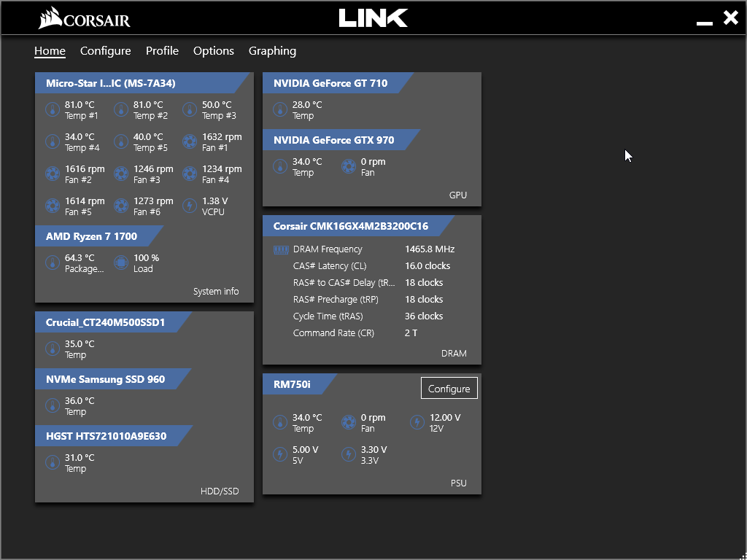Click the GeForce GT 710 temp icon
Image resolution: width=747 pixels, height=560 pixels.
279,110
